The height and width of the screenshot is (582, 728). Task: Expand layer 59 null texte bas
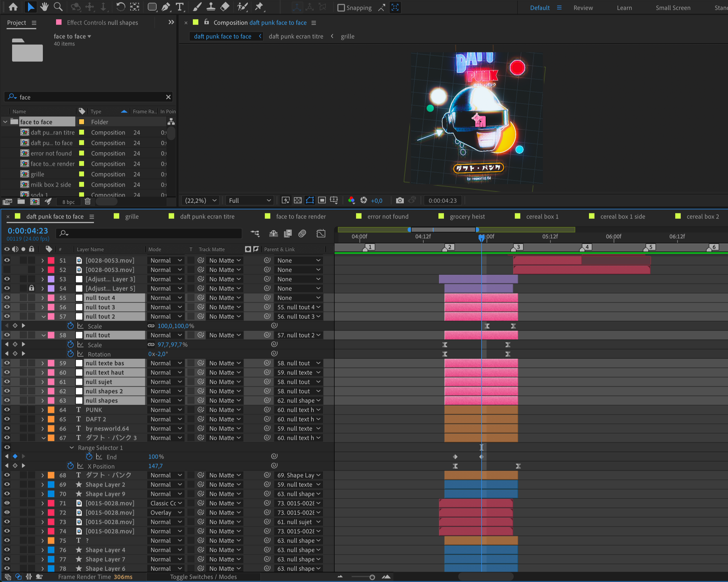(x=43, y=363)
